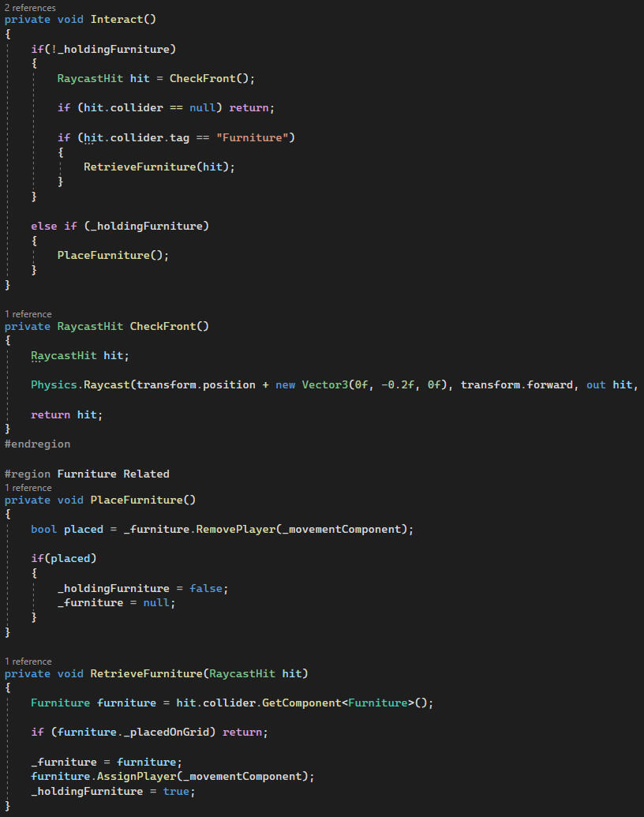Viewport: 644px width, 817px height.
Task: Open the "1 reference" CodeLens above RetrieveFurniture
Action: 28,661
